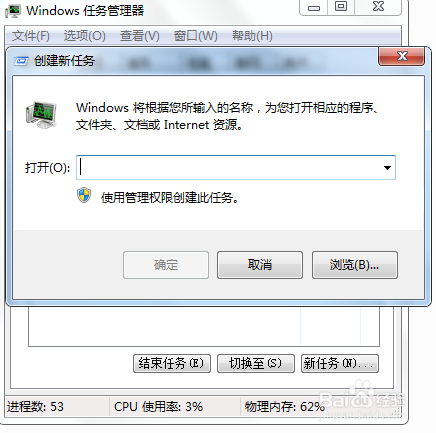Expand the 打开 combo box dropdown arrow
Screen dimensions: 436x433
pos(387,168)
